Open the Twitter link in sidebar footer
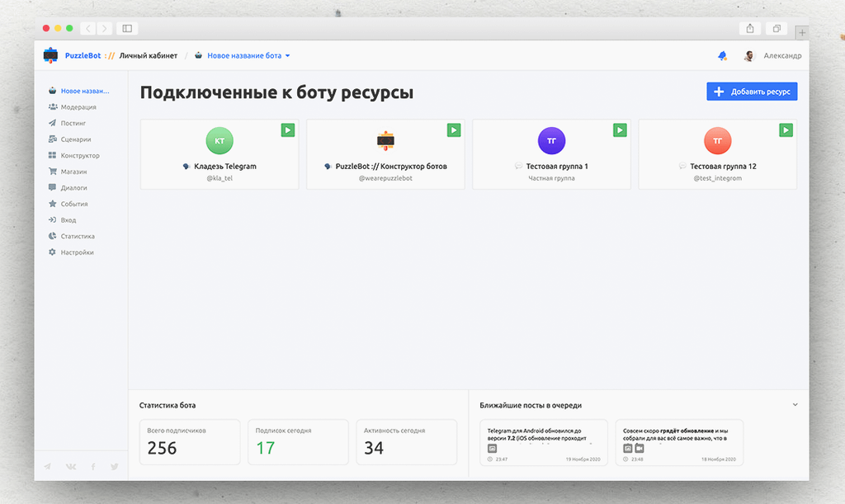This screenshot has height=504, width=845. 114,466
